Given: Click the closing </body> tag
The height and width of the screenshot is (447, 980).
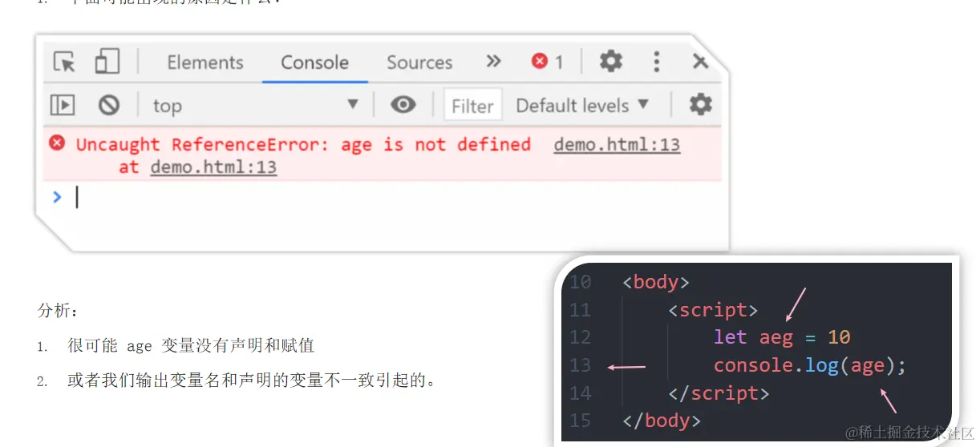Looking at the screenshot, I should click(x=662, y=420).
